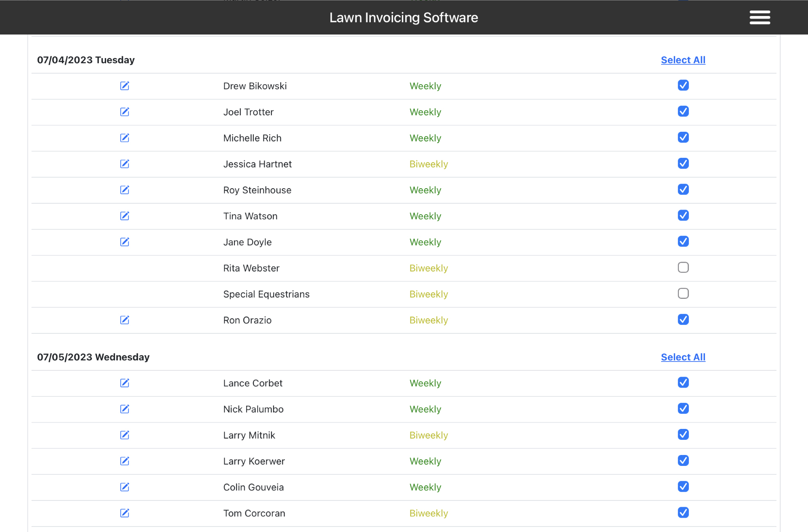Image resolution: width=808 pixels, height=532 pixels.
Task: Uncheck Colin Gouveia's checkbox
Action: tap(683, 487)
